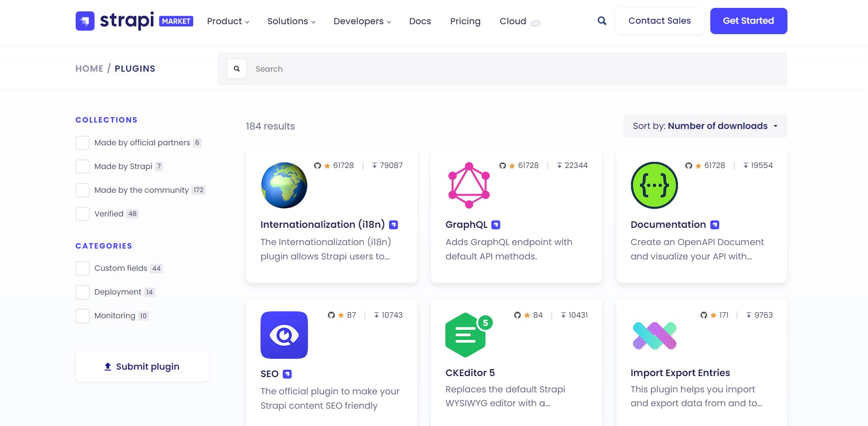Viewport: 868px width, 426px height.
Task: Open the Cloud nav link
Action: click(x=513, y=21)
